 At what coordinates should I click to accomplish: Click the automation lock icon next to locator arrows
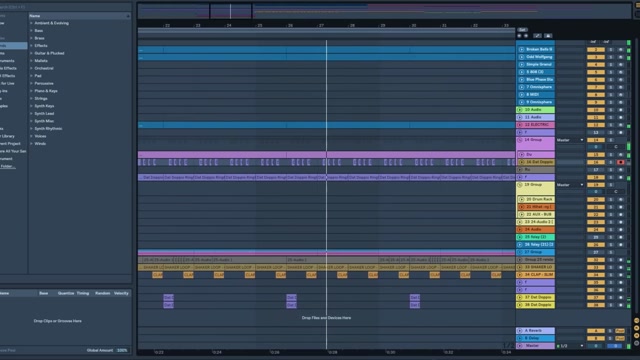[537, 36]
